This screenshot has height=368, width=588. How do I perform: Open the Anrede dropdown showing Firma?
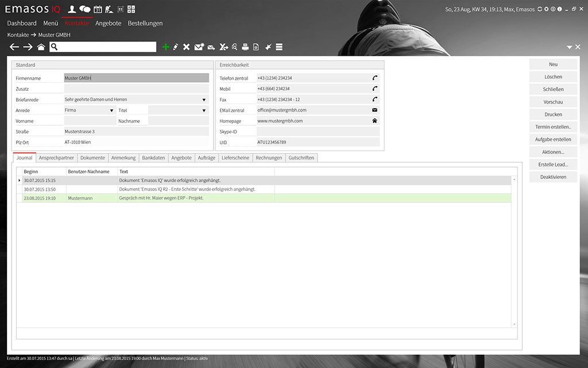pyautogui.click(x=111, y=110)
